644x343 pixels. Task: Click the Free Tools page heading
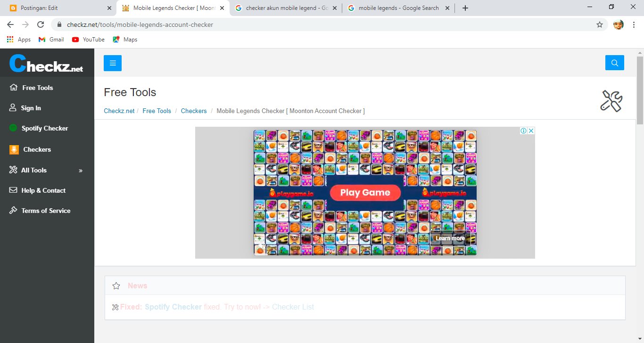coord(130,92)
